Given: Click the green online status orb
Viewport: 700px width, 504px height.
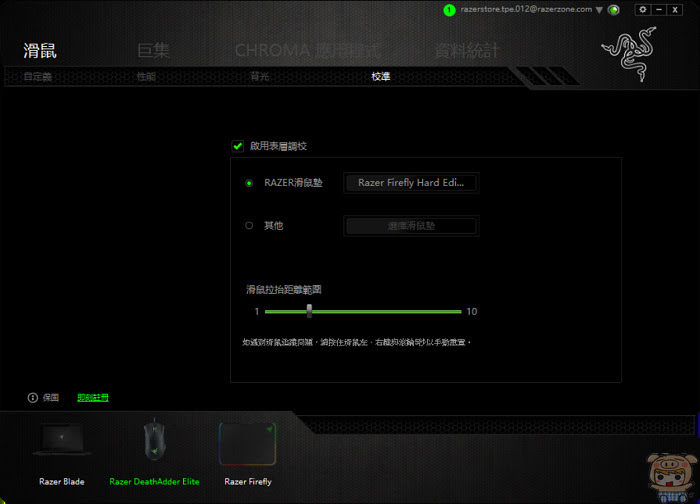Looking at the screenshot, I should pyautogui.click(x=614, y=10).
